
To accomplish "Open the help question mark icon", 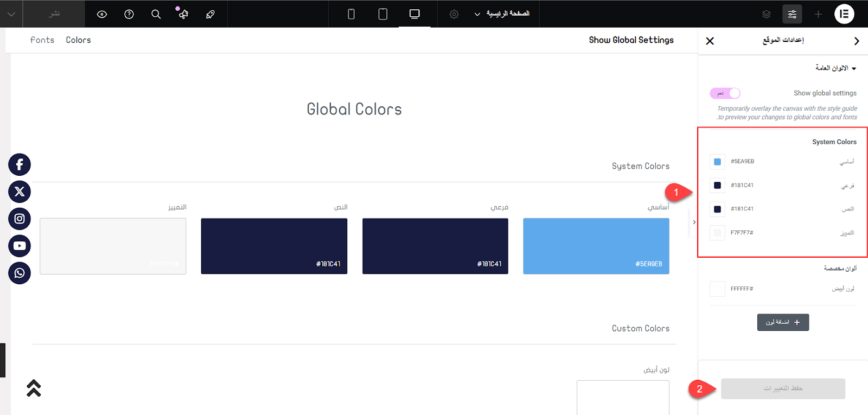I will pyautogui.click(x=129, y=14).
